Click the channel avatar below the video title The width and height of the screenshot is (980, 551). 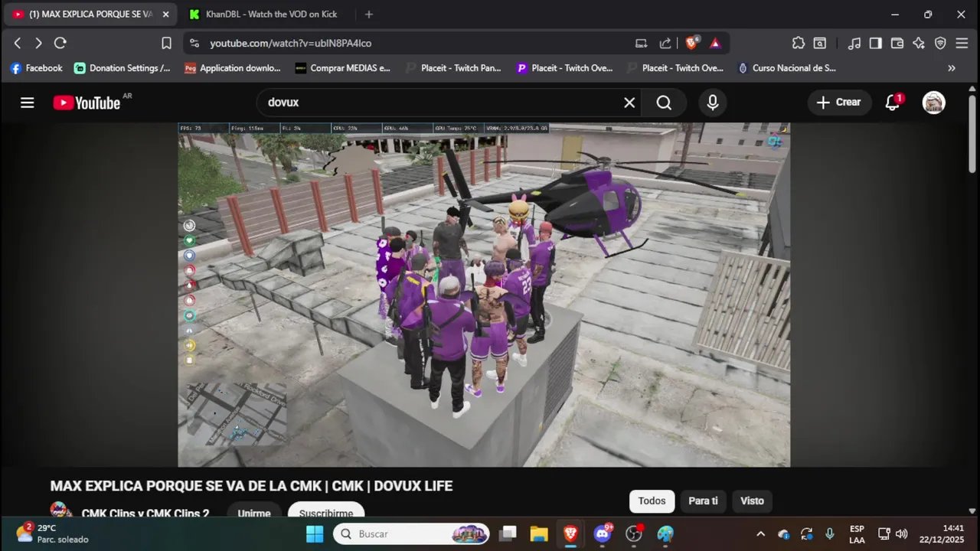tap(61, 510)
